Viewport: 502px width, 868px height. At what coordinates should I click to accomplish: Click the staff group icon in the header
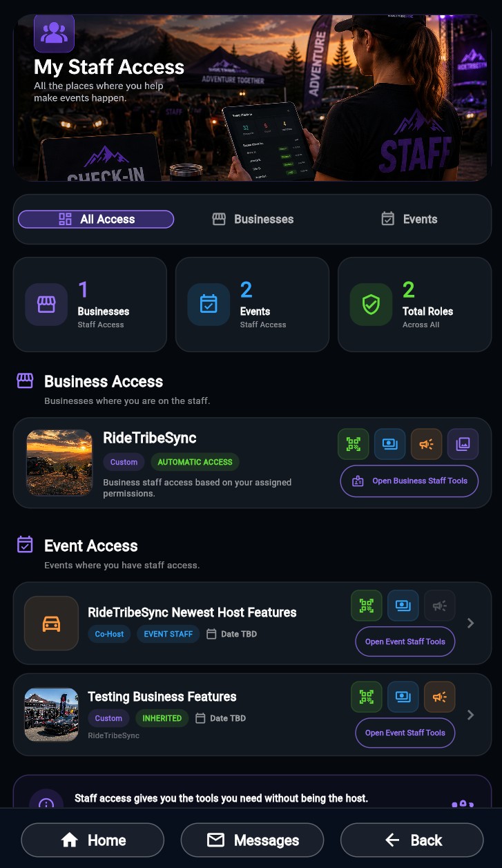tap(54, 32)
